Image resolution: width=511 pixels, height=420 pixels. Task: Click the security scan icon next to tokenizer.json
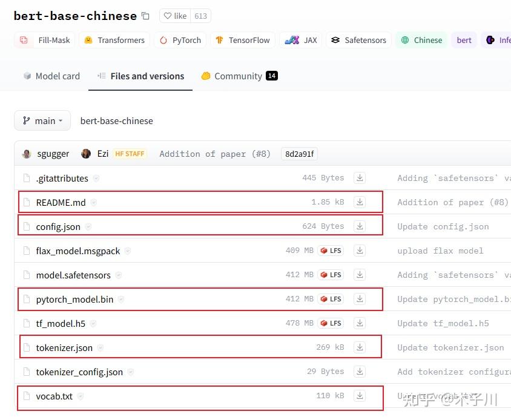(101, 347)
